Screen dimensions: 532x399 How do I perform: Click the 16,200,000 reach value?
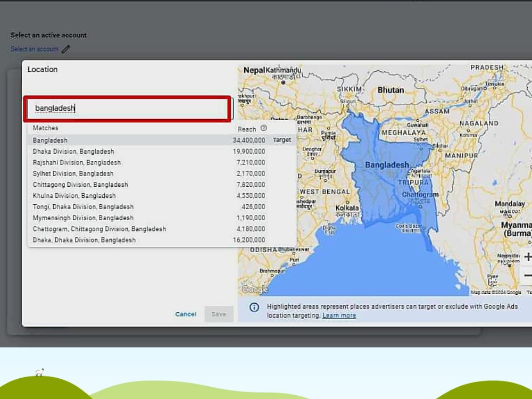point(248,240)
